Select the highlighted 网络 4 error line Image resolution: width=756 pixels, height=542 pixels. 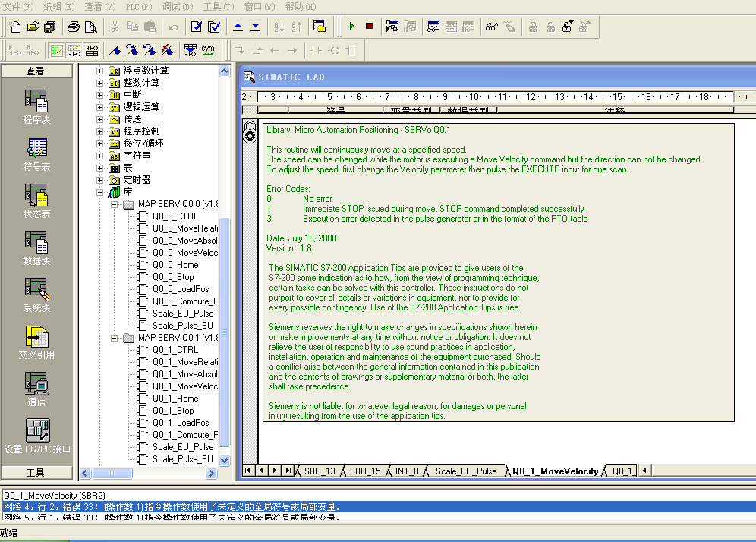[x=379, y=507]
